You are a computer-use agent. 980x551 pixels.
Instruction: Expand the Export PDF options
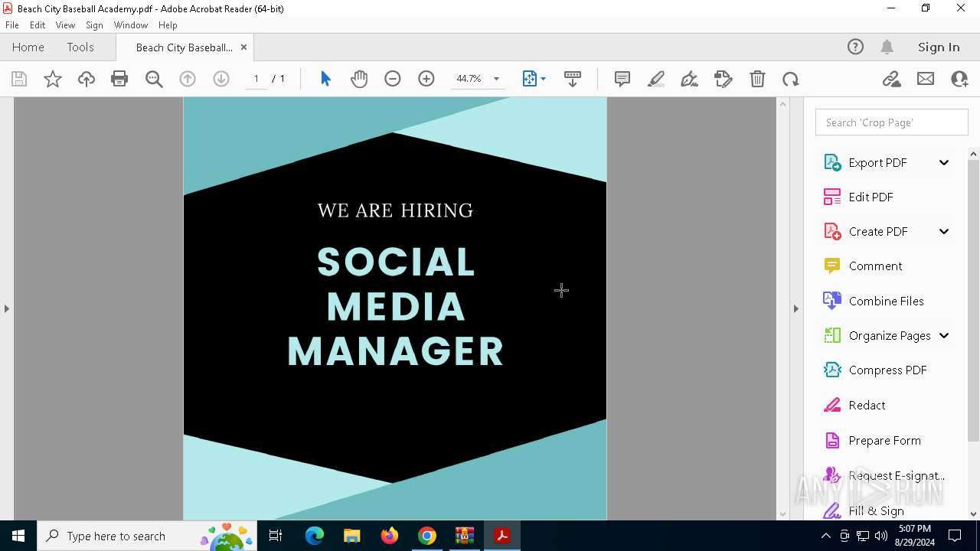click(944, 162)
